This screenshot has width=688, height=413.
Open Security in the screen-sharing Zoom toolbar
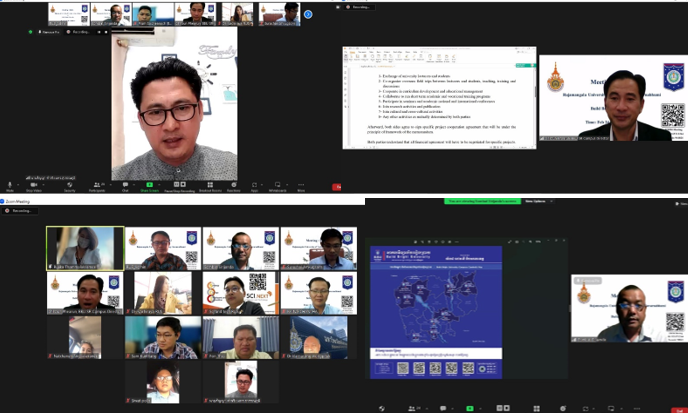pyautogui.click(x=382, y=409)
